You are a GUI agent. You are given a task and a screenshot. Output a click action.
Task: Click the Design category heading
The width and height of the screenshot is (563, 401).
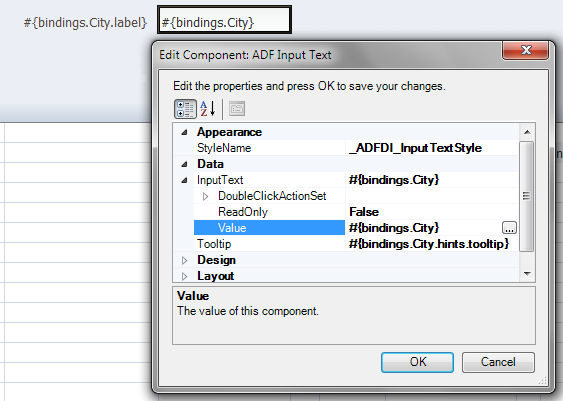coord(216,260)
